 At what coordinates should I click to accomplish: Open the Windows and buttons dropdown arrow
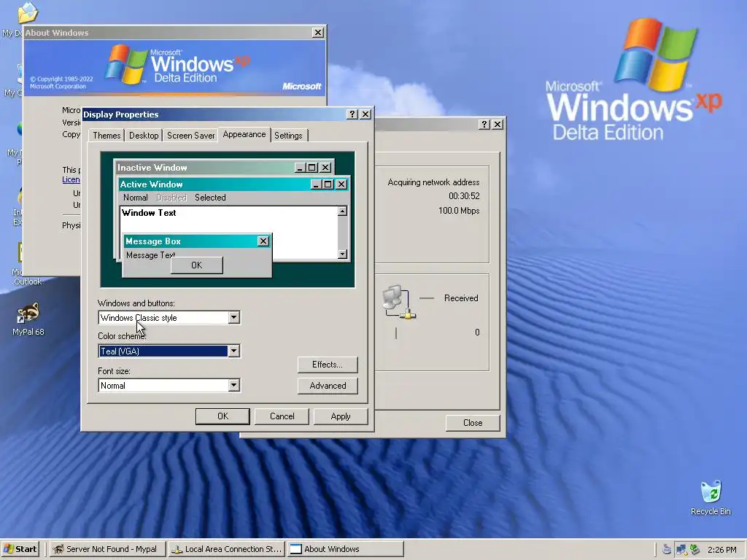pyautogui.click(x=233, y=318)
